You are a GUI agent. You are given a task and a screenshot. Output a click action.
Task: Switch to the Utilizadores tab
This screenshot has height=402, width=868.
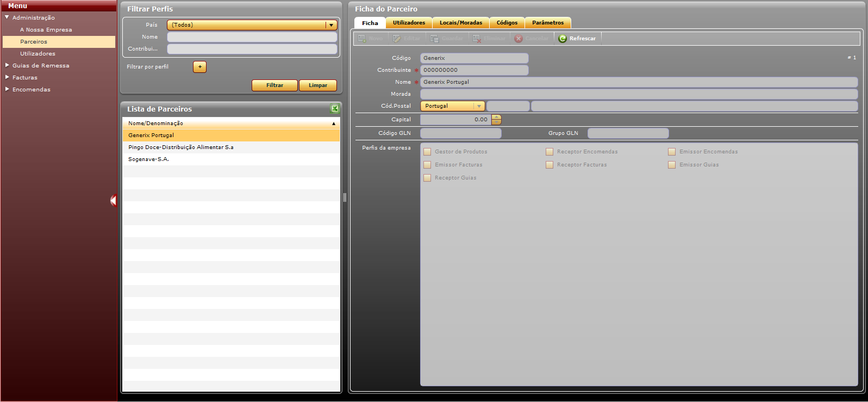click(409, 23)
